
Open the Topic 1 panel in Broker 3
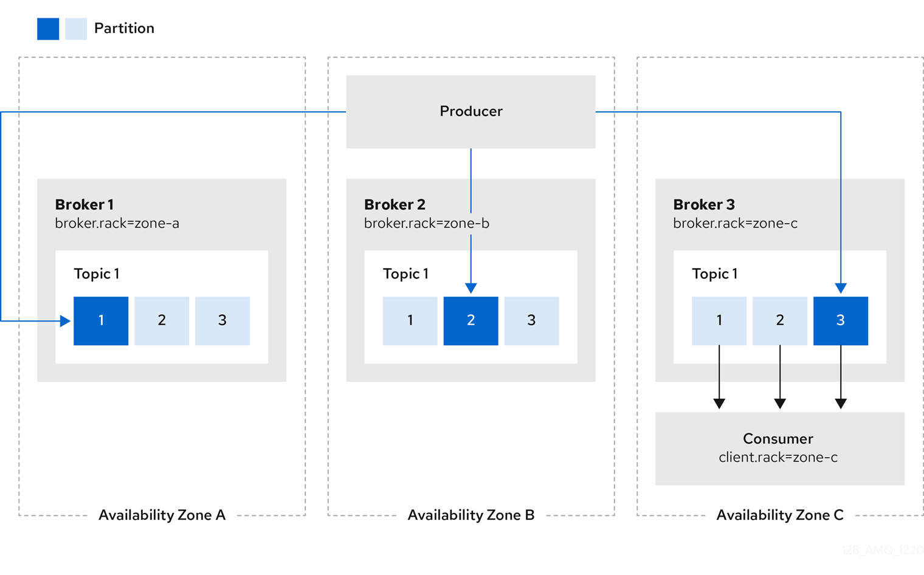717,274
